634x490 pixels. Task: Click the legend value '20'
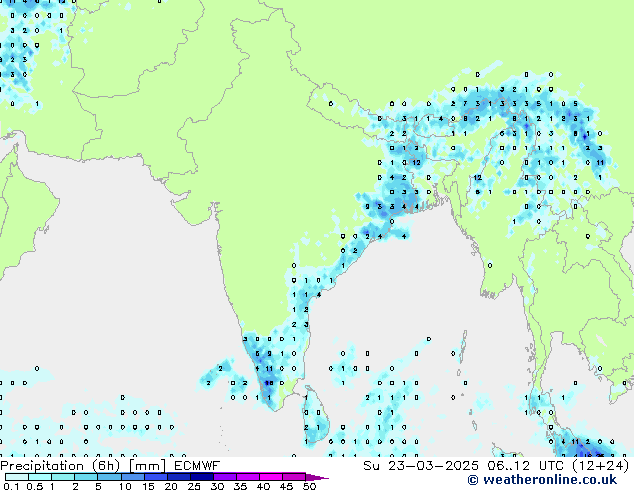(x=171, y=486)
